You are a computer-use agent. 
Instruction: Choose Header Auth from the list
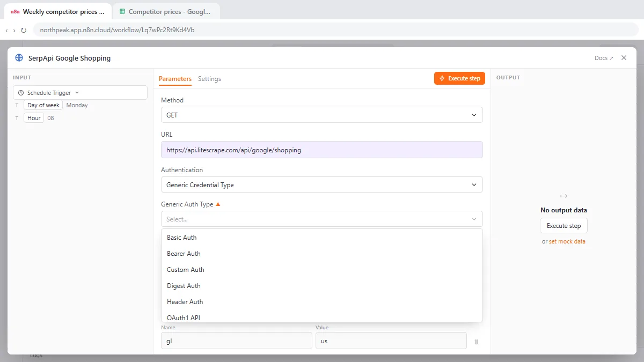click(x=322, y=302)
